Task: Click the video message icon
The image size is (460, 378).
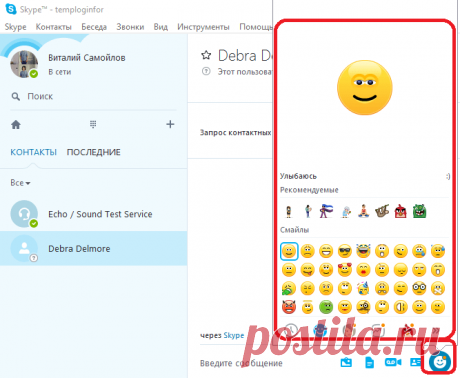Action: 393,362
